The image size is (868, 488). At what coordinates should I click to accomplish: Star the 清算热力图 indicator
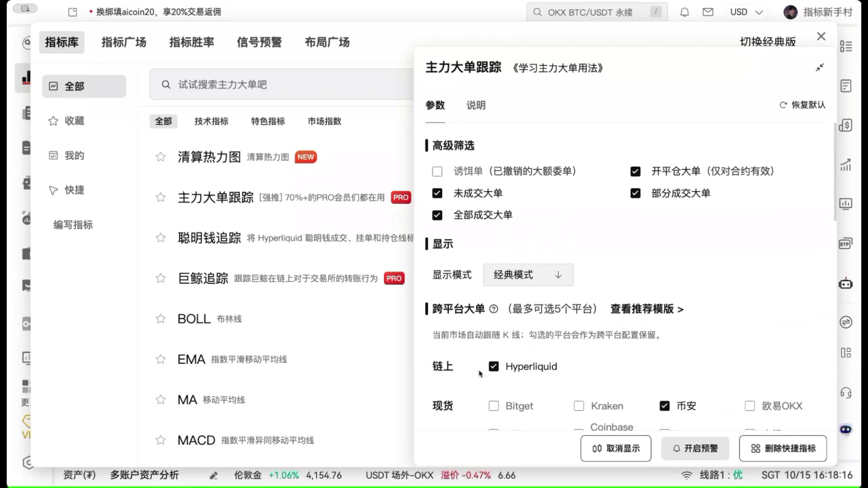coord(161,157)
